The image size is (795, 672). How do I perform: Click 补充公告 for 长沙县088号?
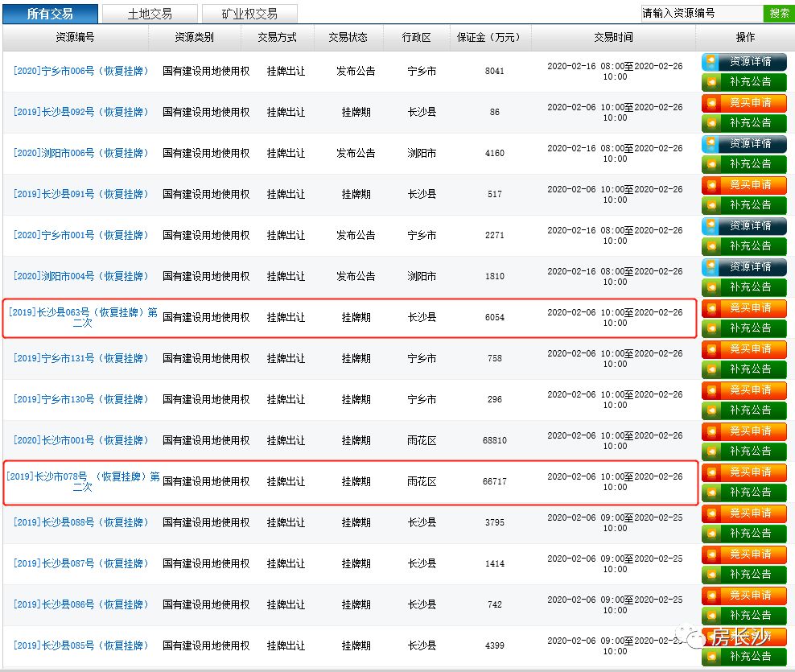pyautogui.click(x=744, y=534)
